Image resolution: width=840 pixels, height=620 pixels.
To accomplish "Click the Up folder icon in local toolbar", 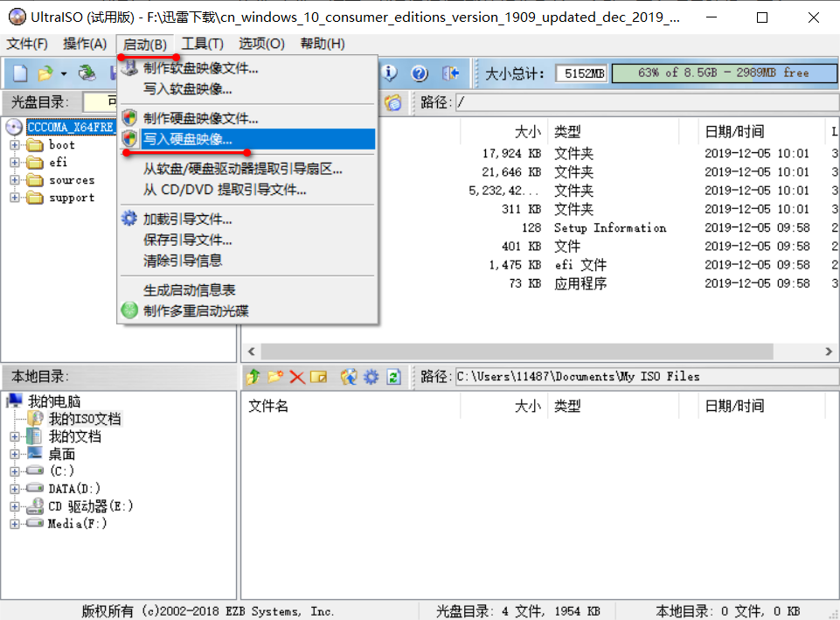I will coord(253,377).
